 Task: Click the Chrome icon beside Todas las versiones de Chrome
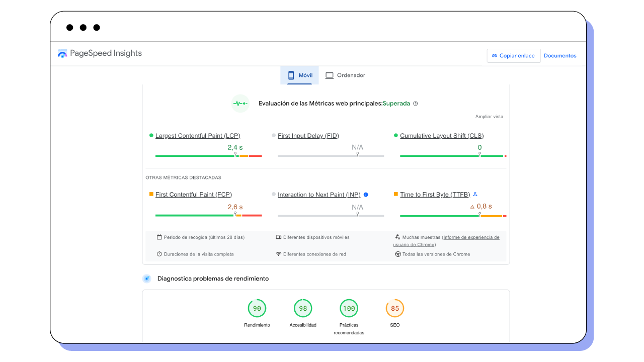point(398,254)
